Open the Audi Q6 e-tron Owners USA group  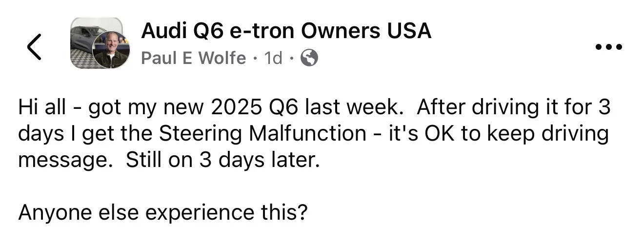click(286, 31)
